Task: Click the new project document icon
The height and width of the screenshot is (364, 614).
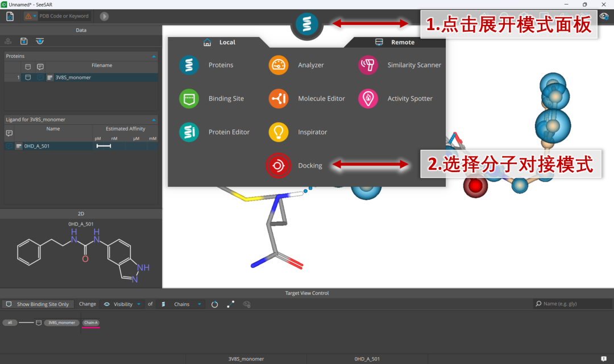Action: pos(10,16)
